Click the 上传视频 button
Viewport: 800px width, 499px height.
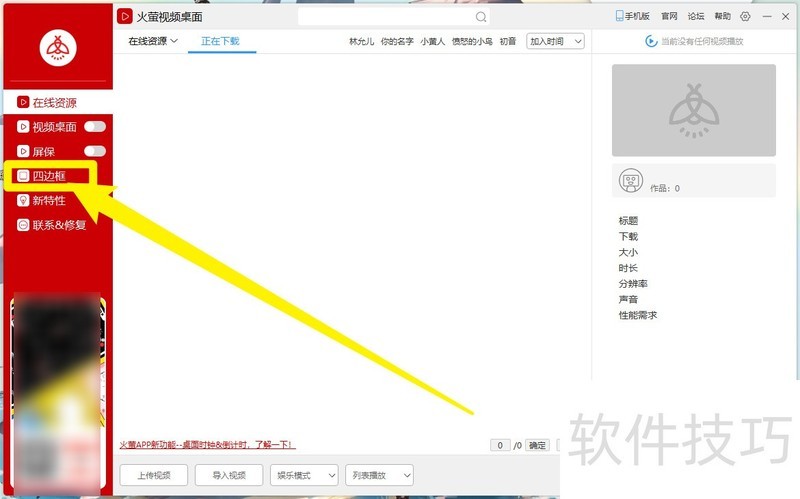coord(154,475)
